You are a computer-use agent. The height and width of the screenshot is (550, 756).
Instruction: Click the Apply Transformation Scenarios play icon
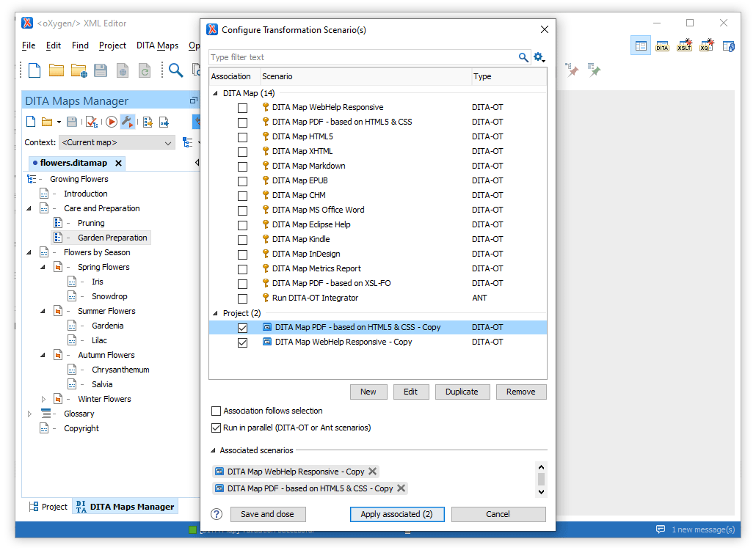click(x=112, y=122)
